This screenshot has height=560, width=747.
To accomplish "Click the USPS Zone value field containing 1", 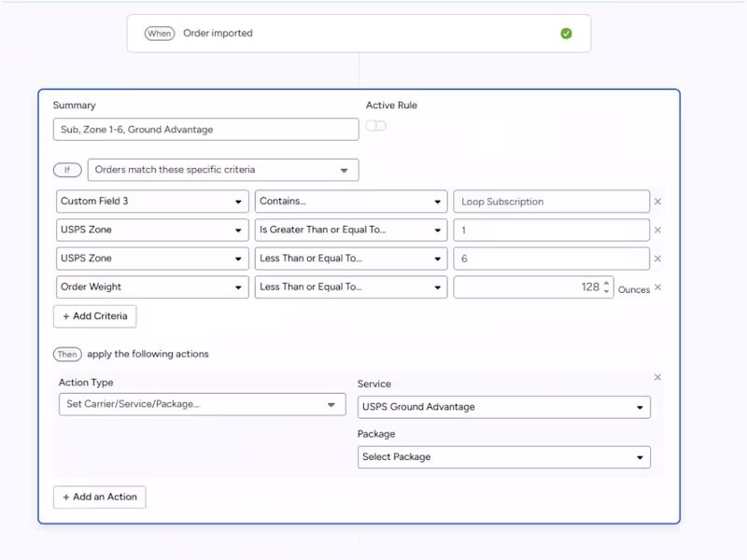I will pos(551,230).
